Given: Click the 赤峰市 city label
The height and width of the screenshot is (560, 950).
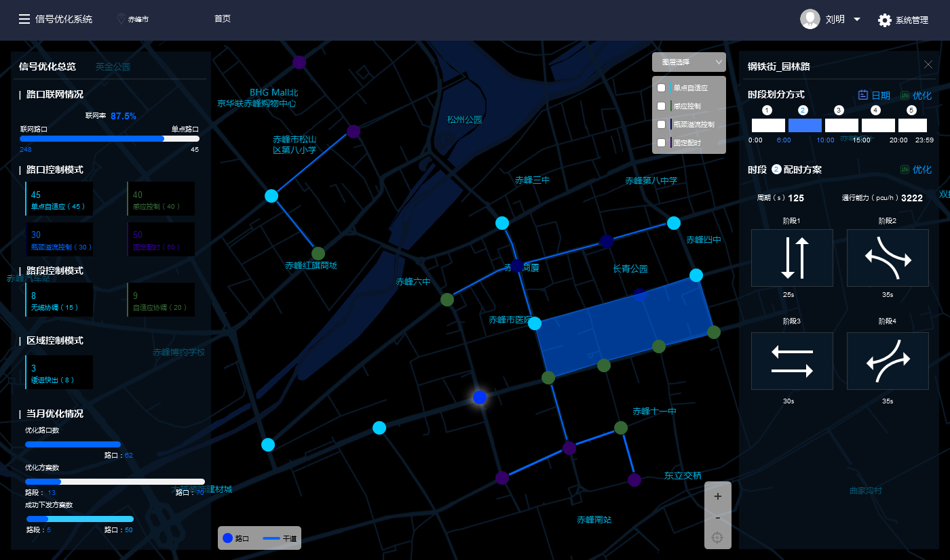Looking at the screenshot, I should 138,20.
